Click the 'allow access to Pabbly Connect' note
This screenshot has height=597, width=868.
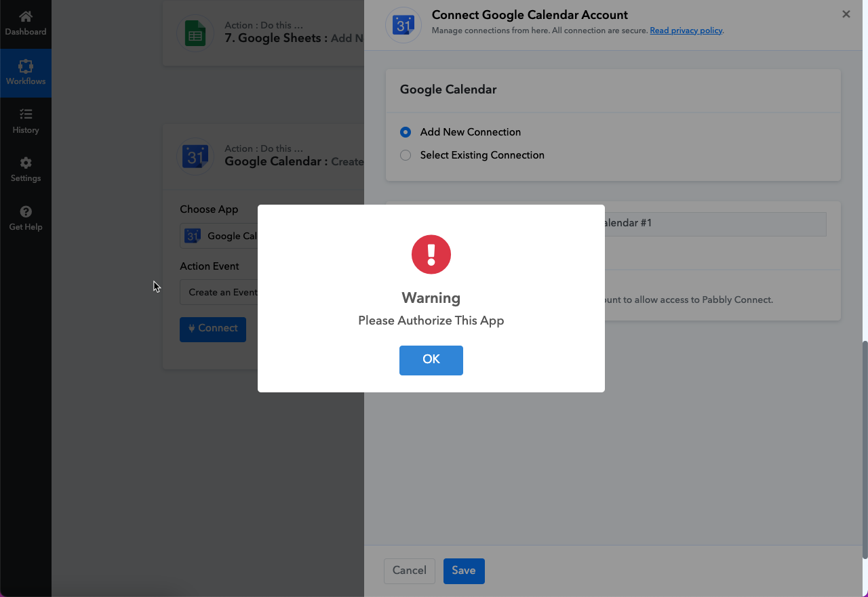click(689, 300)
